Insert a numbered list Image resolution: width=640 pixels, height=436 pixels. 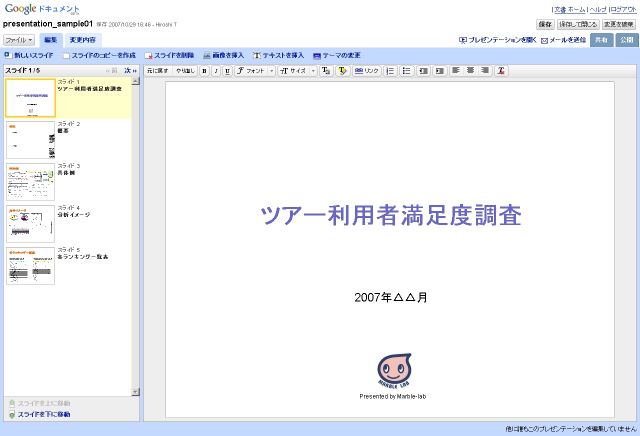pos(391,71)
